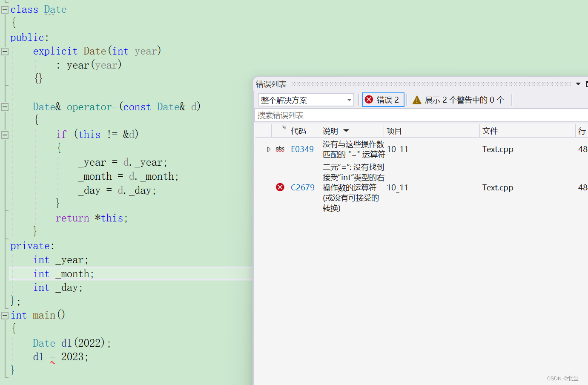
Task: Click the red error icon in the 错误 2 button
Action: (x=369, y=100)
